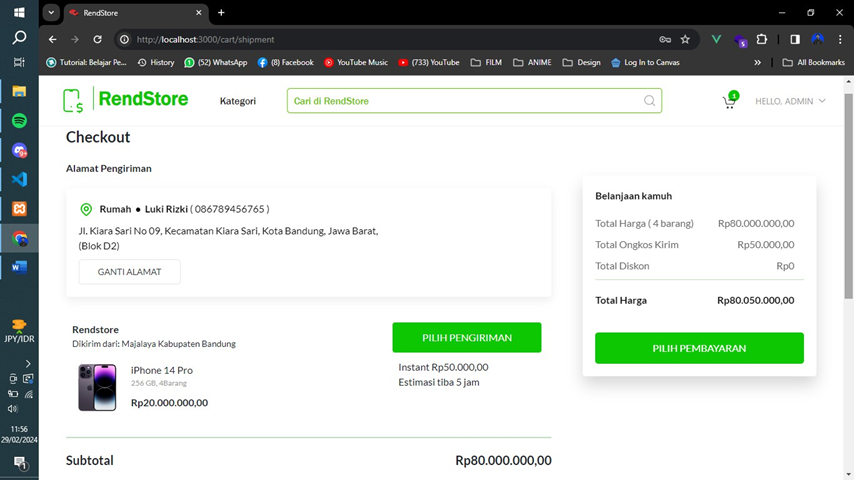Bookmark this page with the star icon
854x480 pixels.
[x=685, y=39]
